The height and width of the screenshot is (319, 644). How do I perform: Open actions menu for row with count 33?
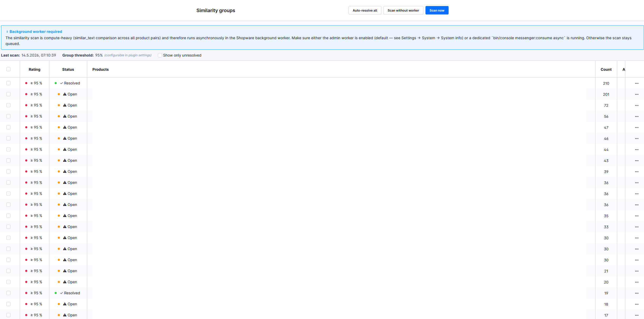click(637, 227)
